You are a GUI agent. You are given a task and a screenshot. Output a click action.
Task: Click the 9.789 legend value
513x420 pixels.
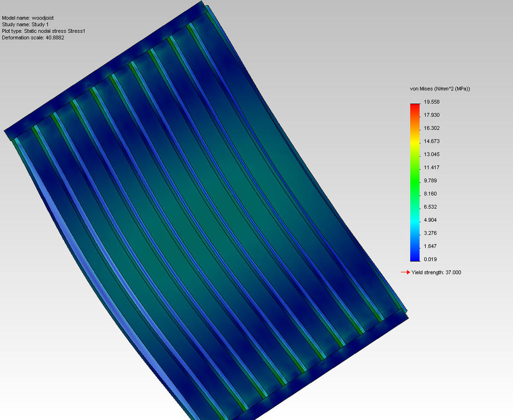[x=430, y=180]
